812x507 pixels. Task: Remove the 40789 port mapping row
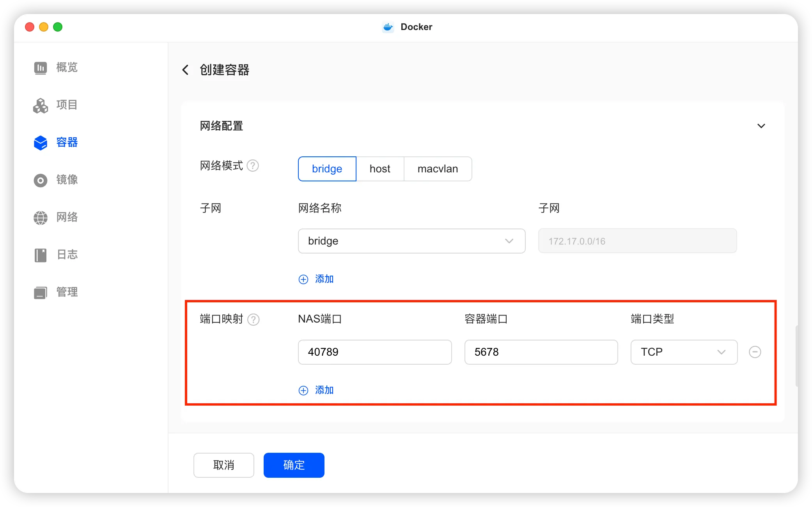coord(755,352)
